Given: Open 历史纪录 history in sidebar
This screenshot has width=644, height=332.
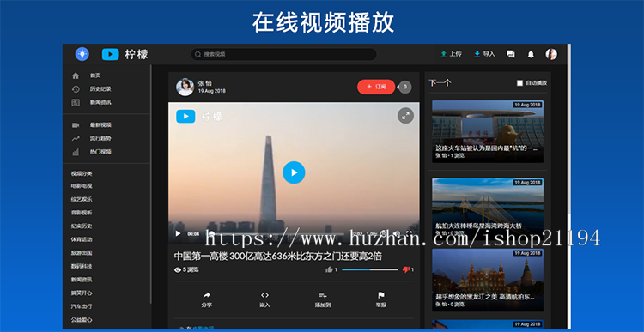Looking at the screenshot, I should [100, 88].
